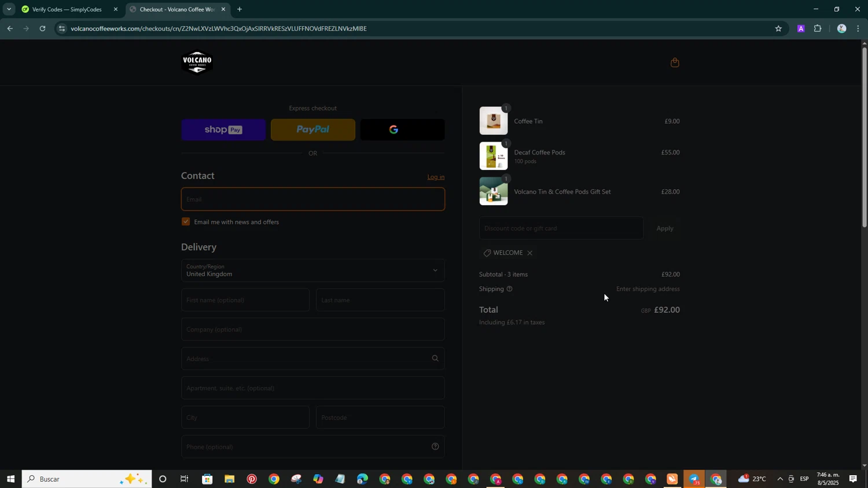Viewport: 868px width, 488px height.
Task: Open the Chrome profile avatar
Action: coord(841,28)
